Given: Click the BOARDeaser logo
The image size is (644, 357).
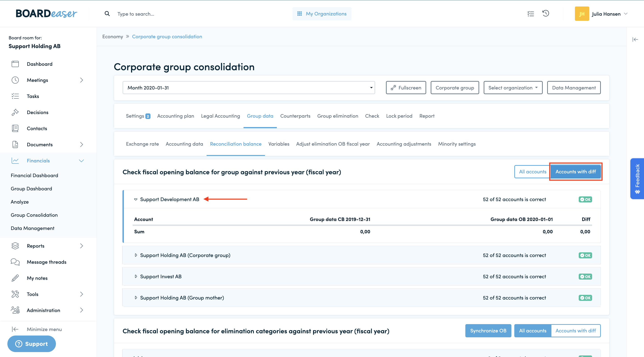Looking at the screenshot, I should pyautogui.click(x=46, y=13).
